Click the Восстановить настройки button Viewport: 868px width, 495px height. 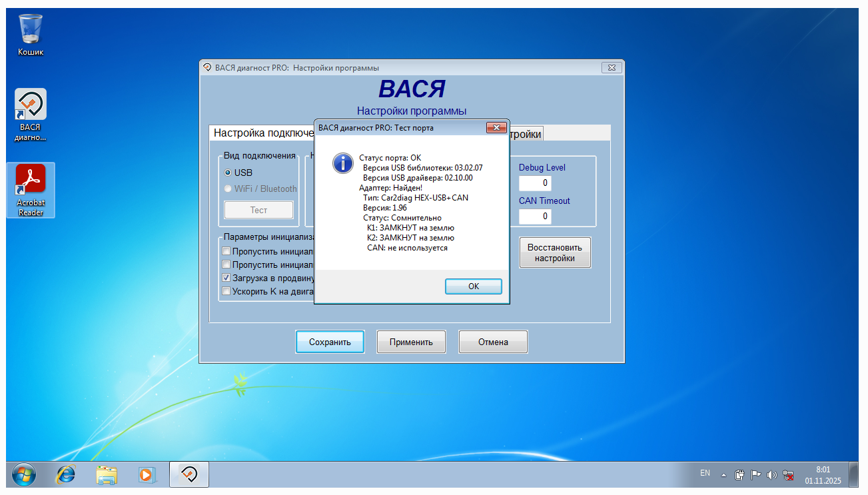554,252
